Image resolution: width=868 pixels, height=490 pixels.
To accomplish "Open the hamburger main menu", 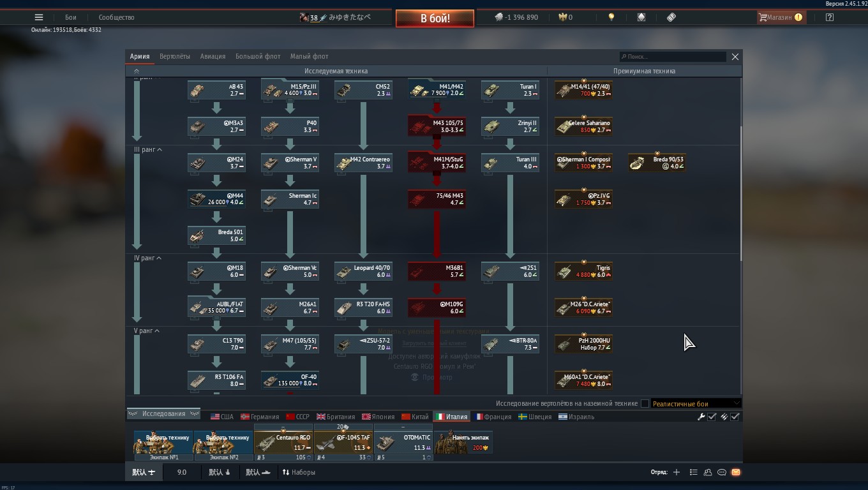I will (x=39, y=18).
